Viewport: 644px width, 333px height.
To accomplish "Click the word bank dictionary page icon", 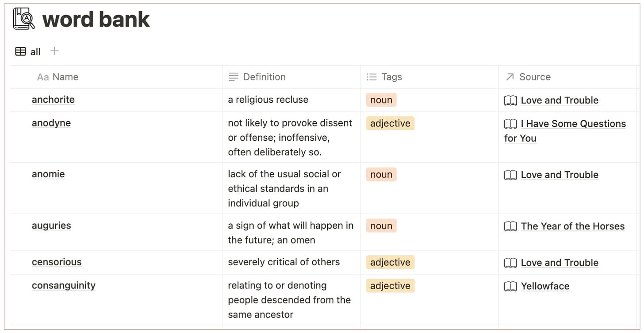I will (24, 19).
